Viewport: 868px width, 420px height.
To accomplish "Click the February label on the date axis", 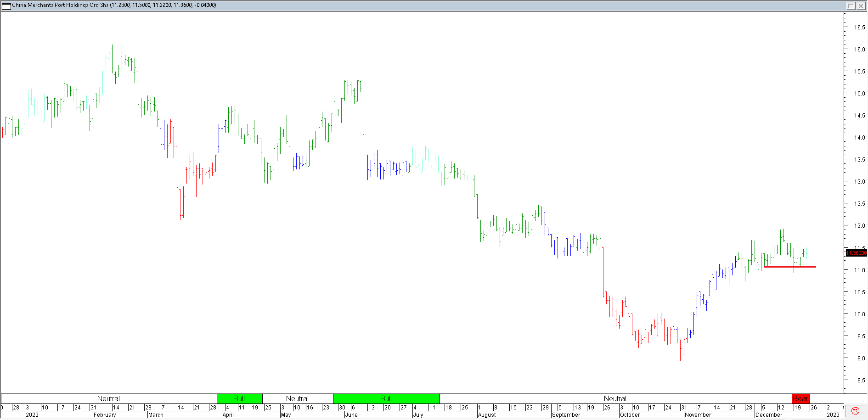I will click(x=105, y=415).
